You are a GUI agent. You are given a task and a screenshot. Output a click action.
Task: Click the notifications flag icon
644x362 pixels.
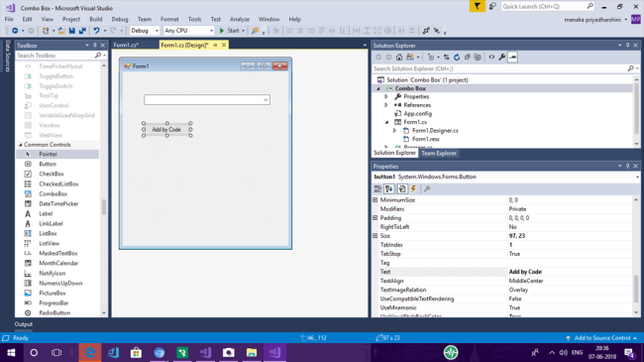click(477, 6)
